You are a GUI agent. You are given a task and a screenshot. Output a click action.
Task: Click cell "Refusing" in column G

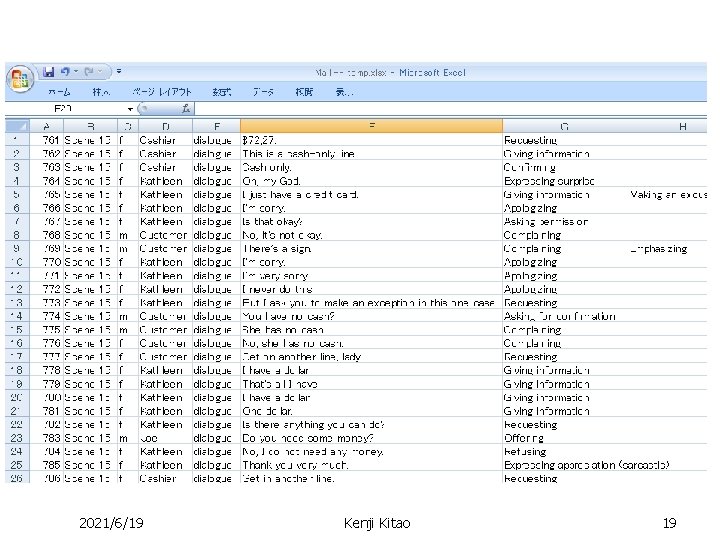(x=565, y=451)
